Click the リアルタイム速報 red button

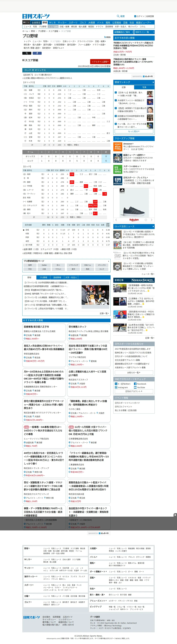pyautogui.click(x=100, y=62)
